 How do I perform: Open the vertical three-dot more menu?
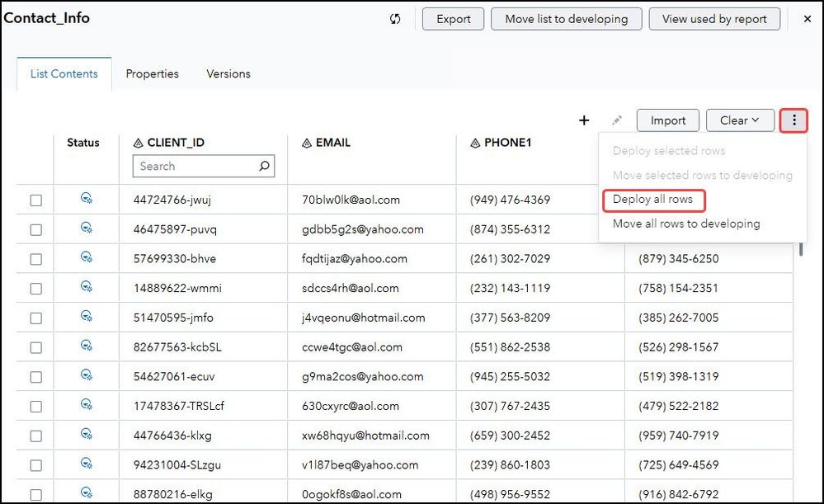click(793, 120)
